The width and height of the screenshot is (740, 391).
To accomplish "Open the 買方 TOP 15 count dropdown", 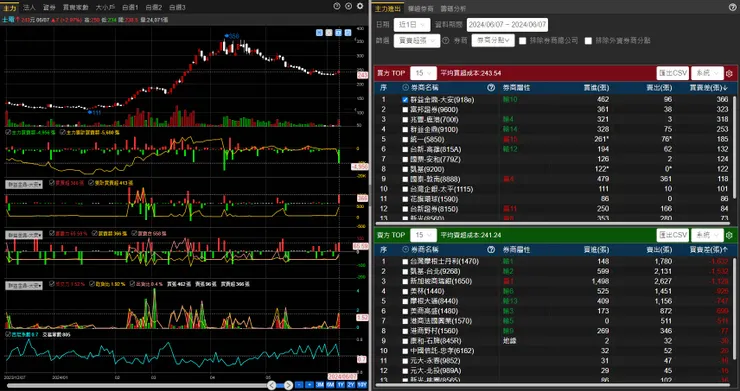I will [423, 74].
